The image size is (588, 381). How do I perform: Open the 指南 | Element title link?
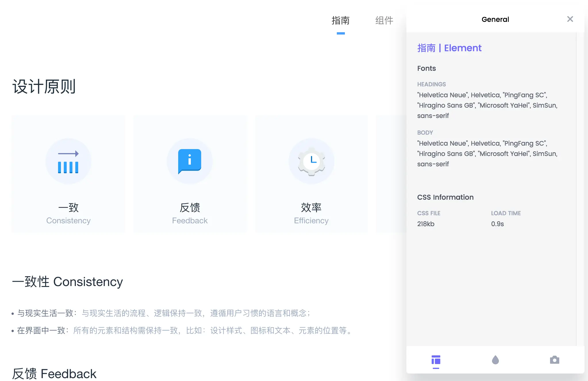pos(449,48)
